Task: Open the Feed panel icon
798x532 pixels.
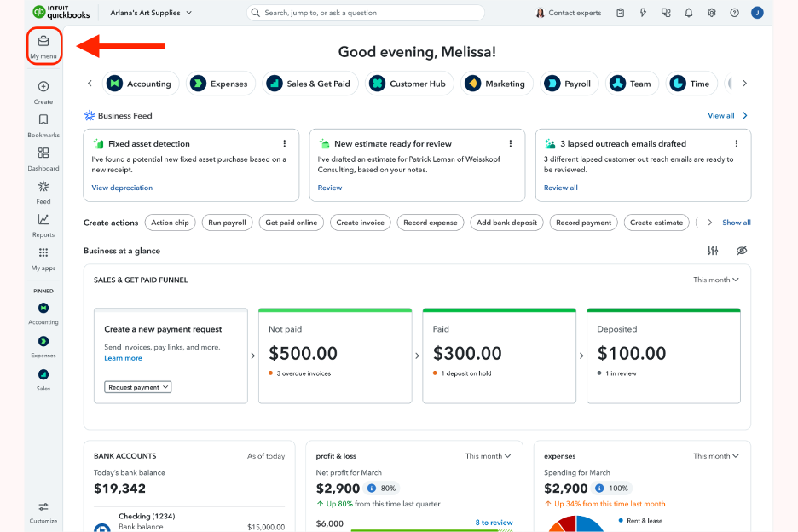Action: pos(43,188)
